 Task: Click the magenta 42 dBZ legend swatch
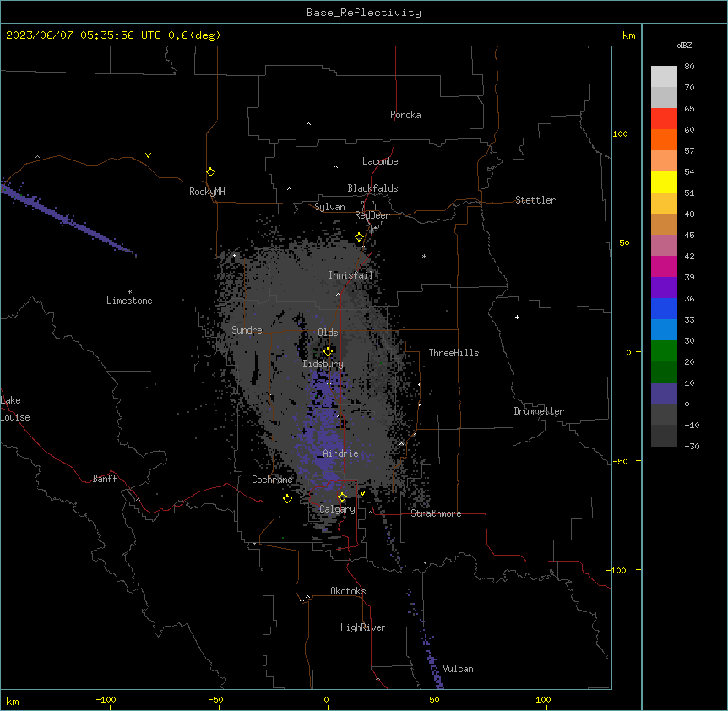tap(664, 266)
